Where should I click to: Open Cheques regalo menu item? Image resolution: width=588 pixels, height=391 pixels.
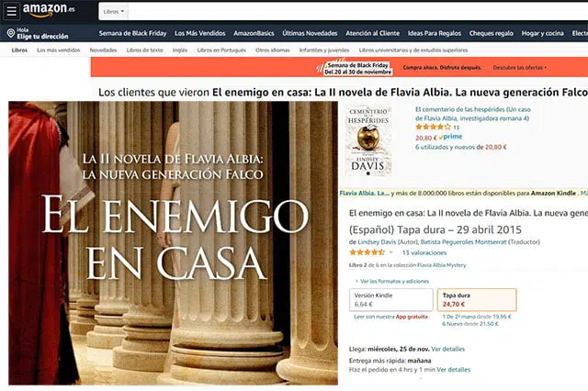point(491,33)
